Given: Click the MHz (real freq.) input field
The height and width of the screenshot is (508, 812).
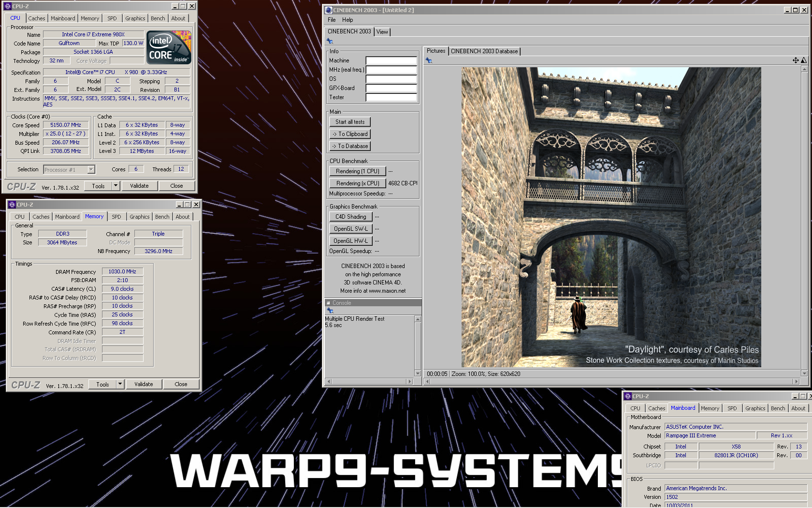Looking at the screenshot, I should [391, 70].
